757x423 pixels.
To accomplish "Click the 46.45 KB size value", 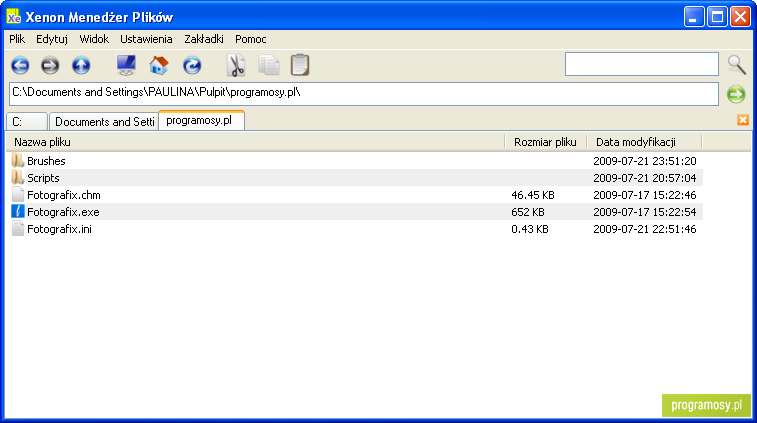I will coord(533,195).
